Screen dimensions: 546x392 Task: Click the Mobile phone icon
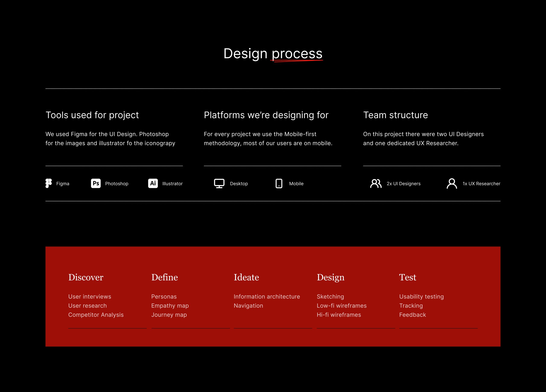coord(279,183)
